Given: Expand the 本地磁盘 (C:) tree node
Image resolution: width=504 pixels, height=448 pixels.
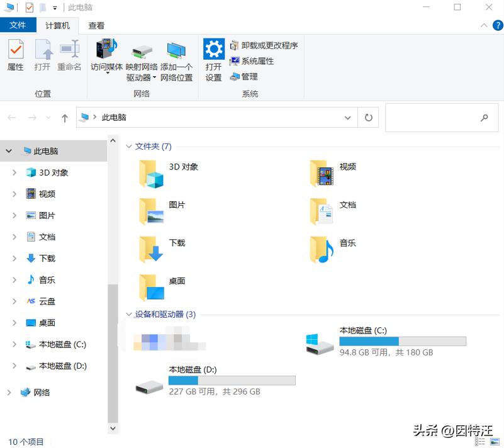Looking at the screenshot, I should point(14,345).
